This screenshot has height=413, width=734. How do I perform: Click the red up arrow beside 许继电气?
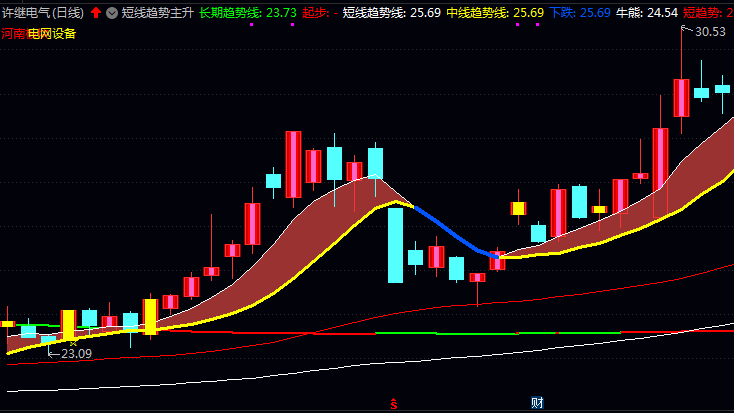point(96,13)
